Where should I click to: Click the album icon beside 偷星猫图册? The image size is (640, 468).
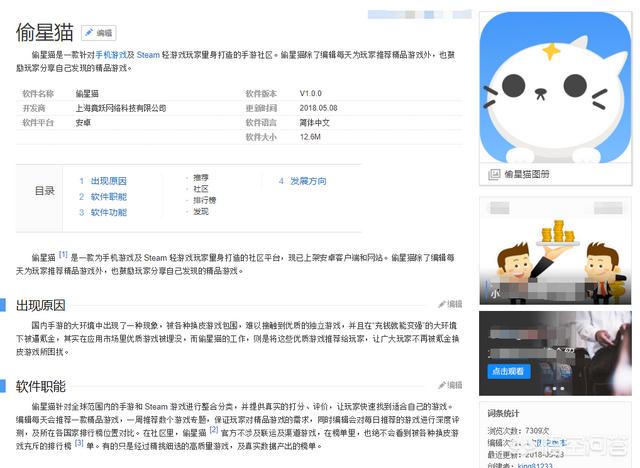click(494, 175)
